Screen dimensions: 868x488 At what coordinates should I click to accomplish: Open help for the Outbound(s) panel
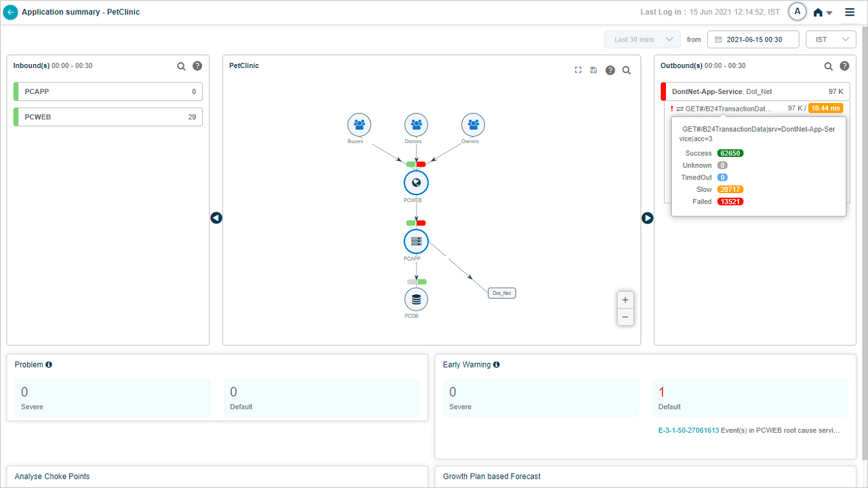(845, 66)
